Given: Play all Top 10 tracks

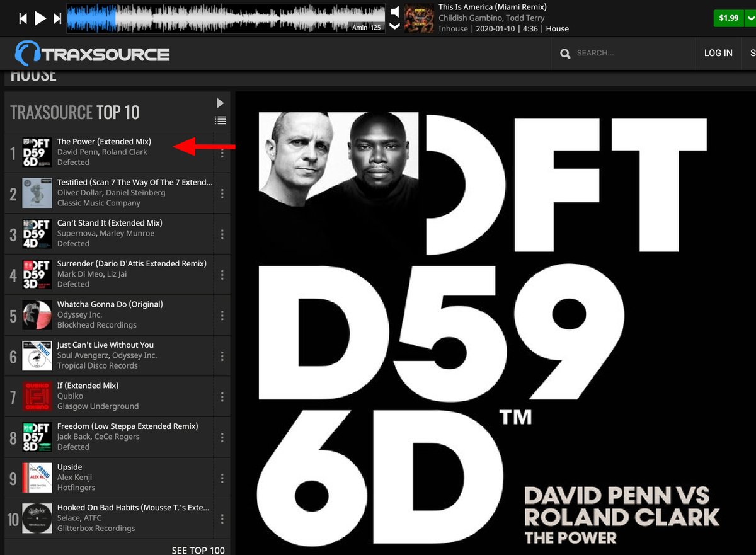Looking at the screenshot, I should click(x=220, y=103).
